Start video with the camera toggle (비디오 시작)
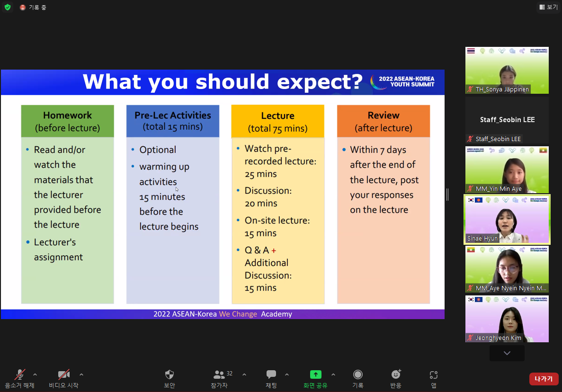The image size is (562, 392). (63, 375)
